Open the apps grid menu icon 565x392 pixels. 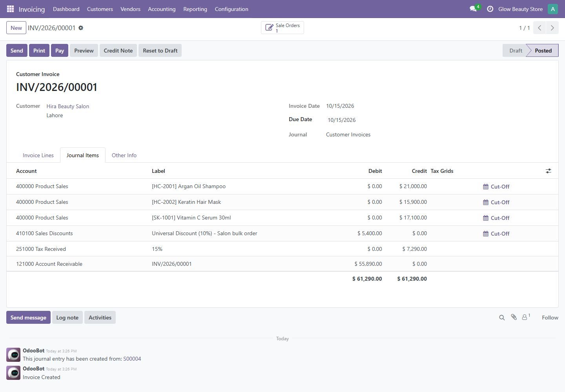tap(11, 9)
